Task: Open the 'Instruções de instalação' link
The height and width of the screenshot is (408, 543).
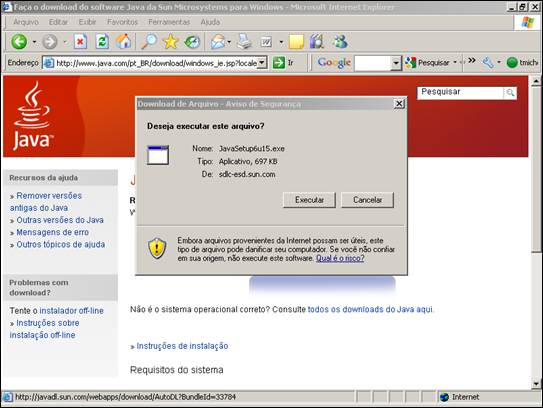Action: pos(182,346)
